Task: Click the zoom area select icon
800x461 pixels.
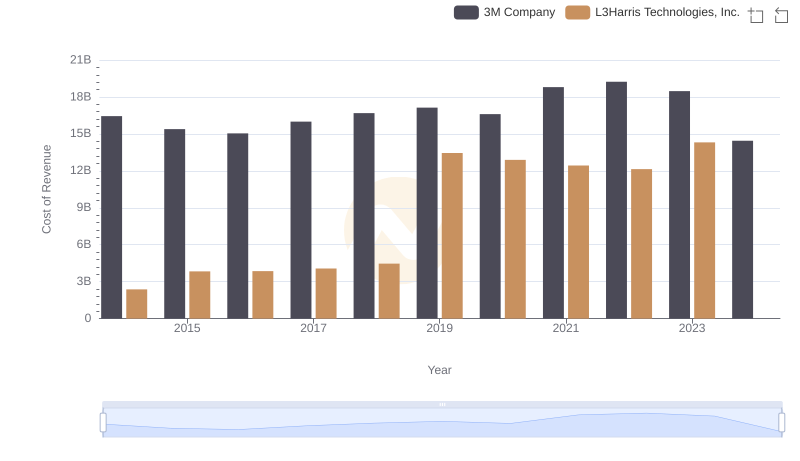Action: pos(756,15)
